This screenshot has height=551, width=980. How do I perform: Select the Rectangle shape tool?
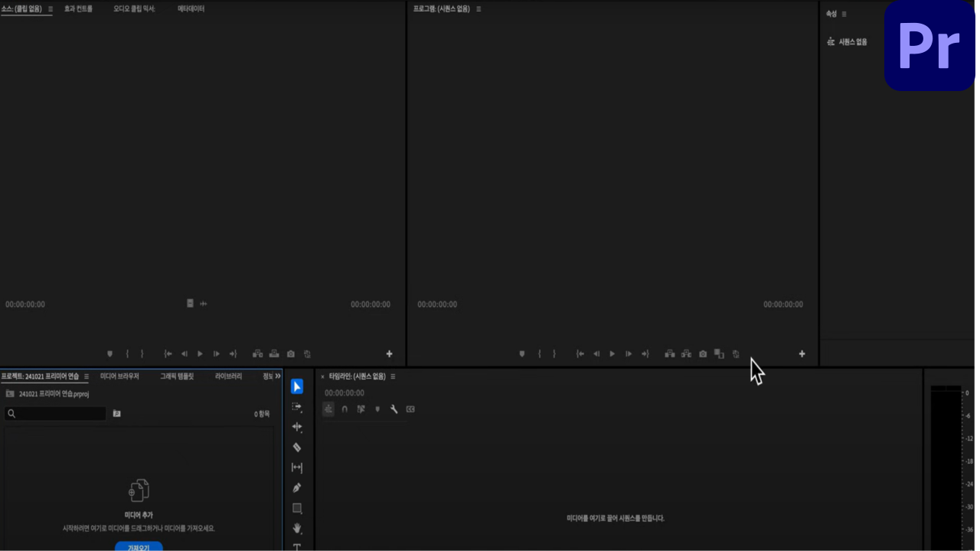(297, 508)
